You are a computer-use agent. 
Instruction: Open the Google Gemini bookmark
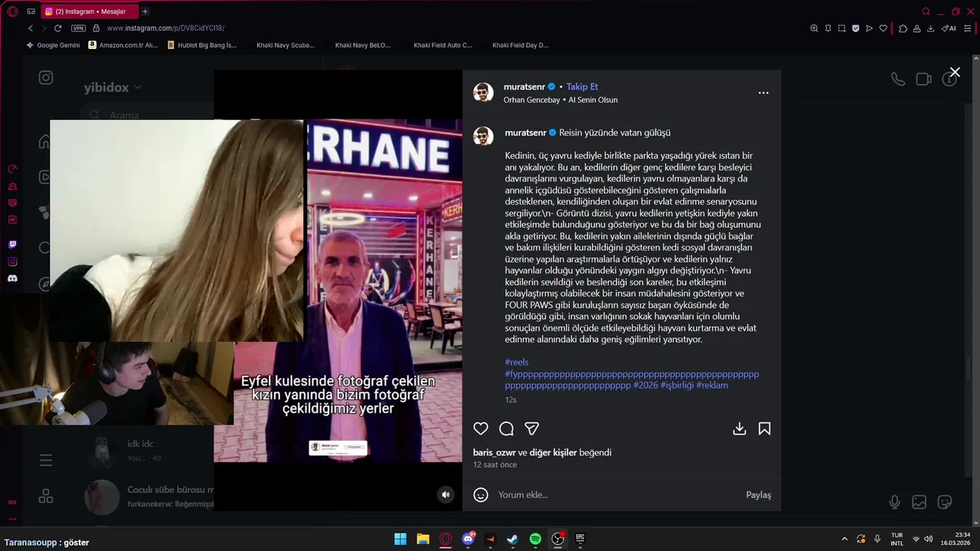pos(53,45)
